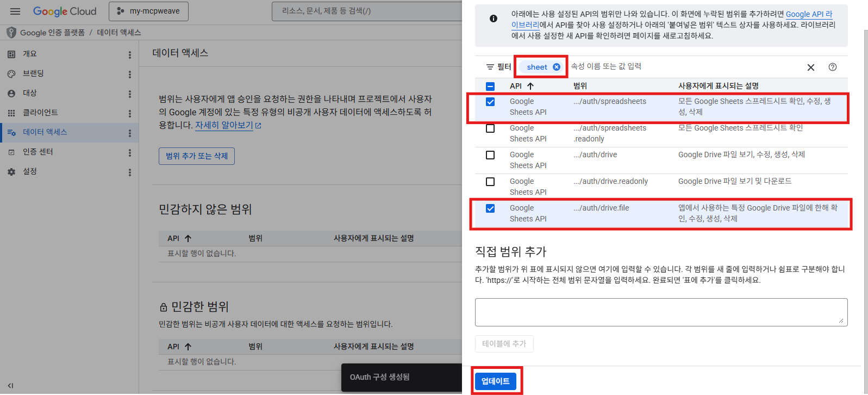The height and width of the screenshot is (395, 868).
Task: Click the 인증 센터 checkbox icon
Action: tap(11, 152)
